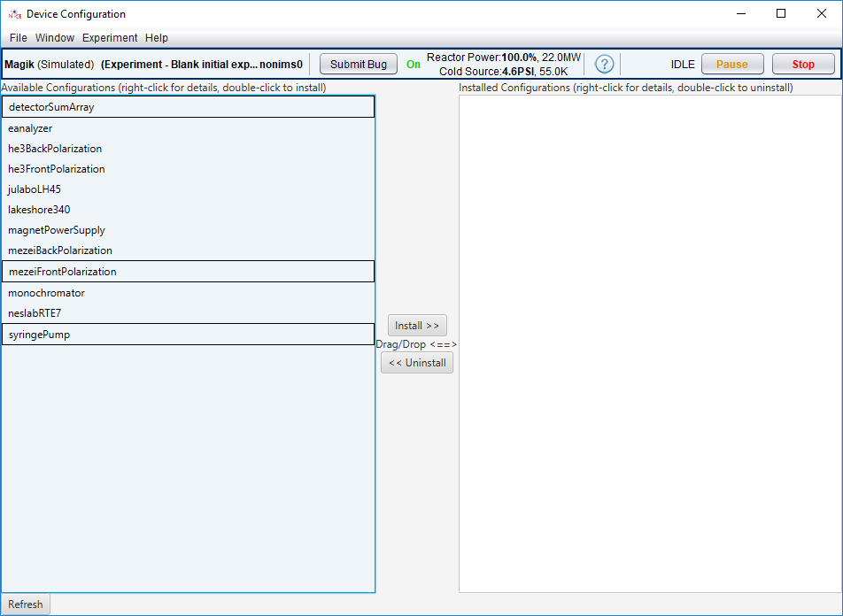
Task: Refresh the configuration list
Action: click(26, 604)
